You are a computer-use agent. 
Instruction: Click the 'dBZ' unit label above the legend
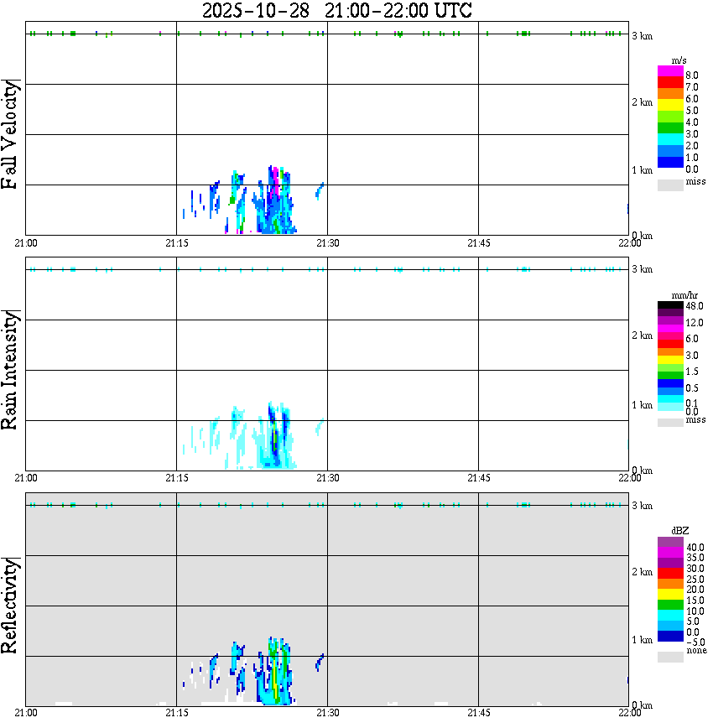tap(680, 531)
